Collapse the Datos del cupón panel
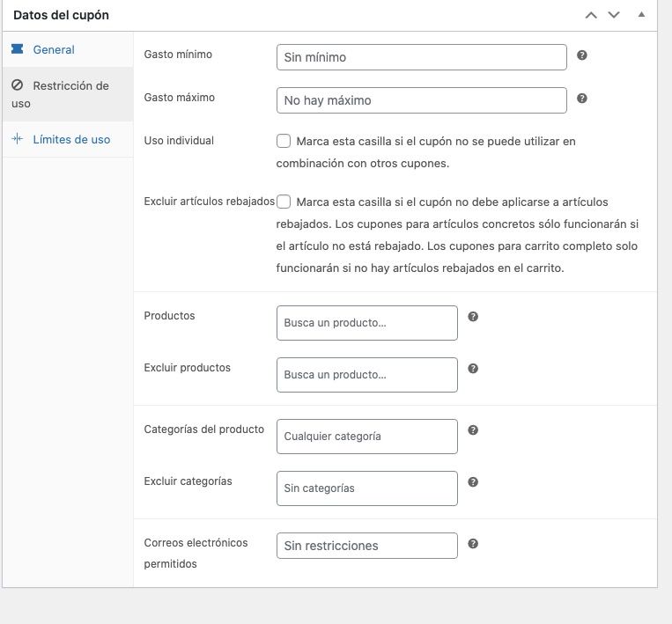 click(641, 15)
